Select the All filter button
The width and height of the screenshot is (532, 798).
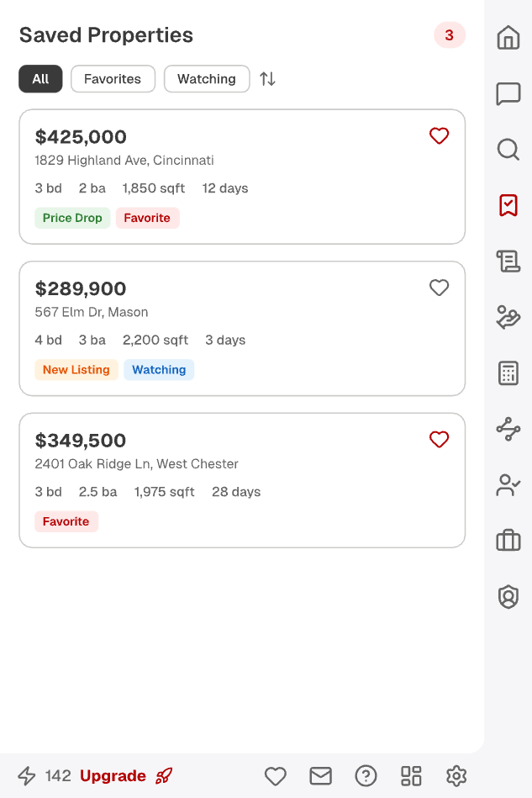click(40, 78)
